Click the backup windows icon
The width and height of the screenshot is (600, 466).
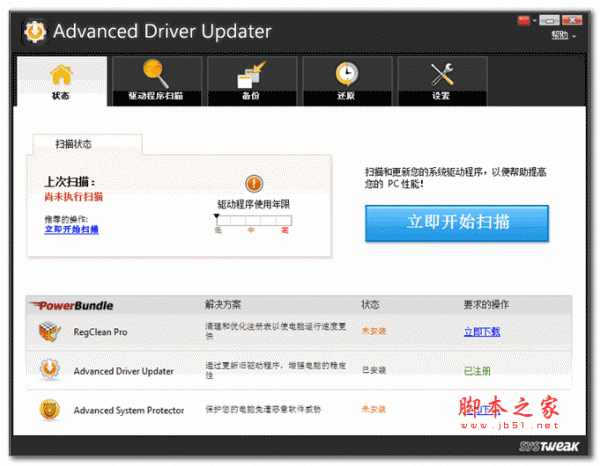251,74
